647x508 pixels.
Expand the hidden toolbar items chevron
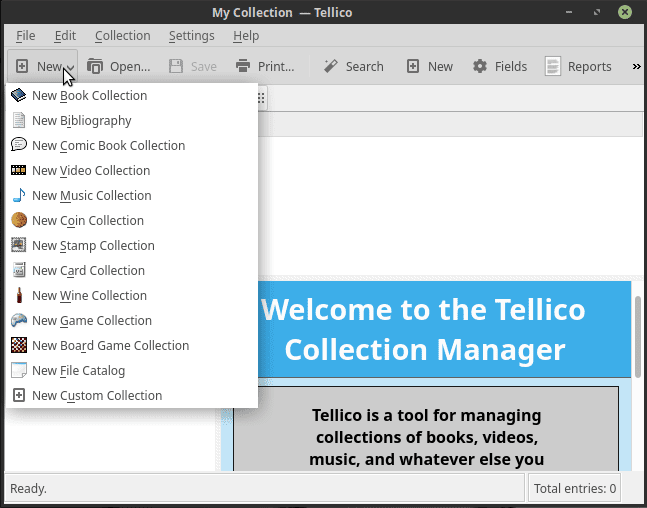[637, 66]
